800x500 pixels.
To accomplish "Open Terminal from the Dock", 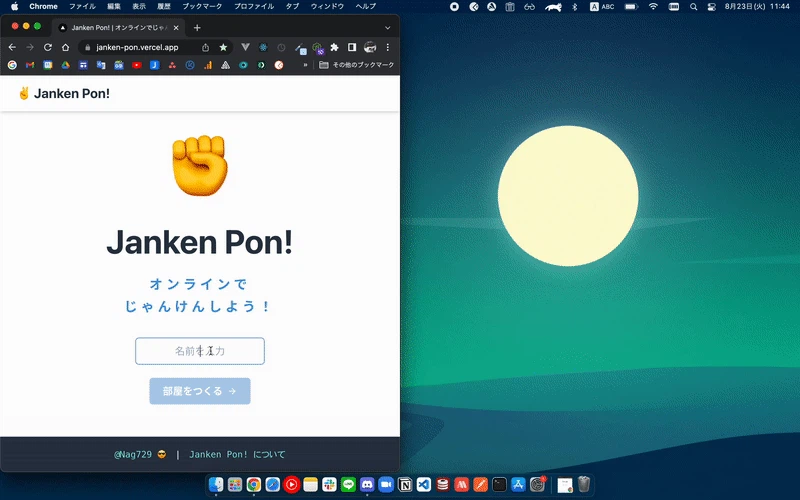I will [499, 484].
